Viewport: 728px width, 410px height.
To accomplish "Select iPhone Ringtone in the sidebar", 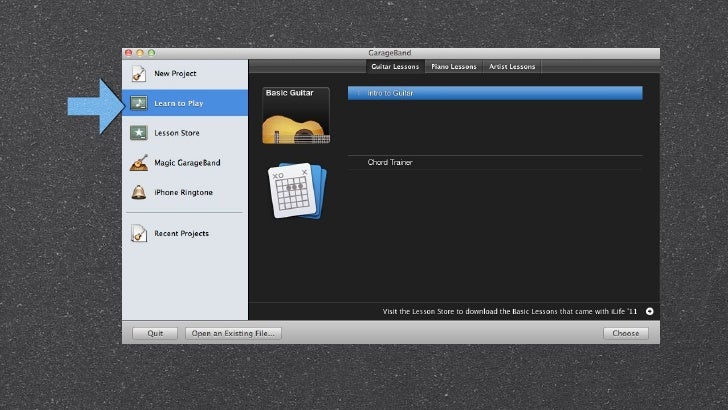I will 185,192.
